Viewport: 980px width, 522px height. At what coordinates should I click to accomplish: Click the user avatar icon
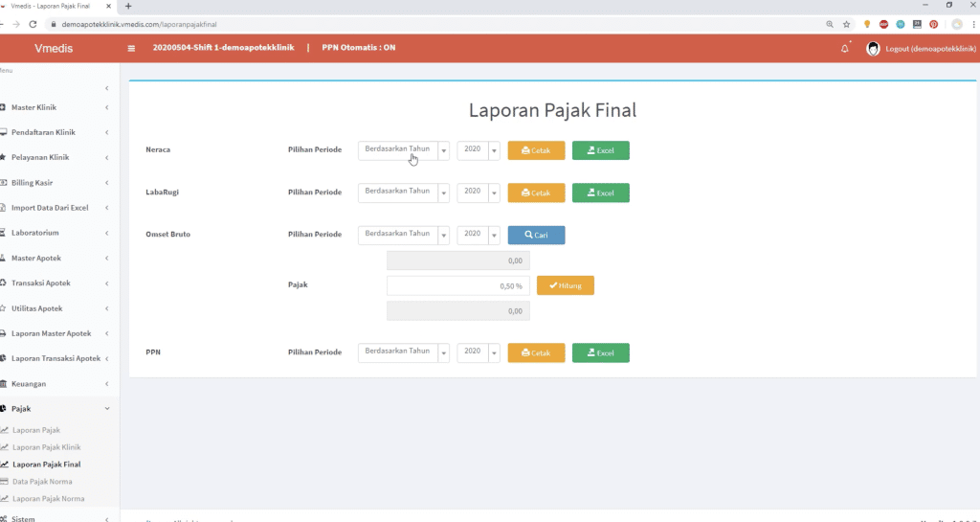873,48
